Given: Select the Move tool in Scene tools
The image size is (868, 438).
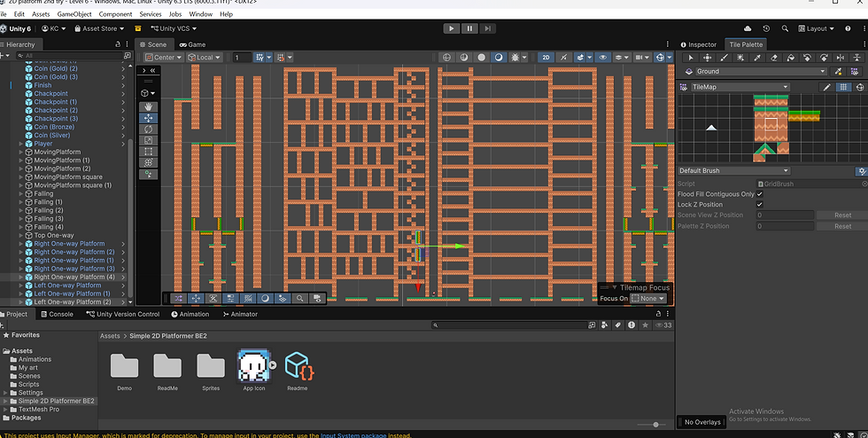Looking at the screenshot, I should 149,118.
